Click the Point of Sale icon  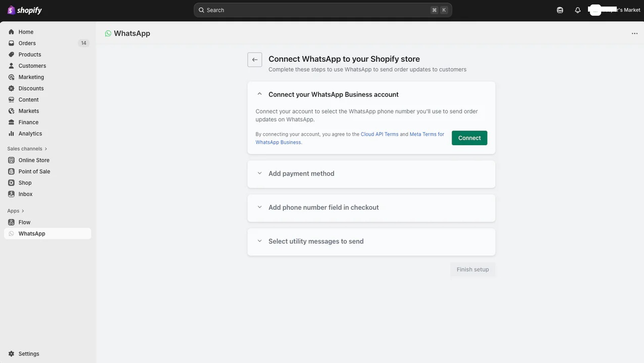point(11,171)
